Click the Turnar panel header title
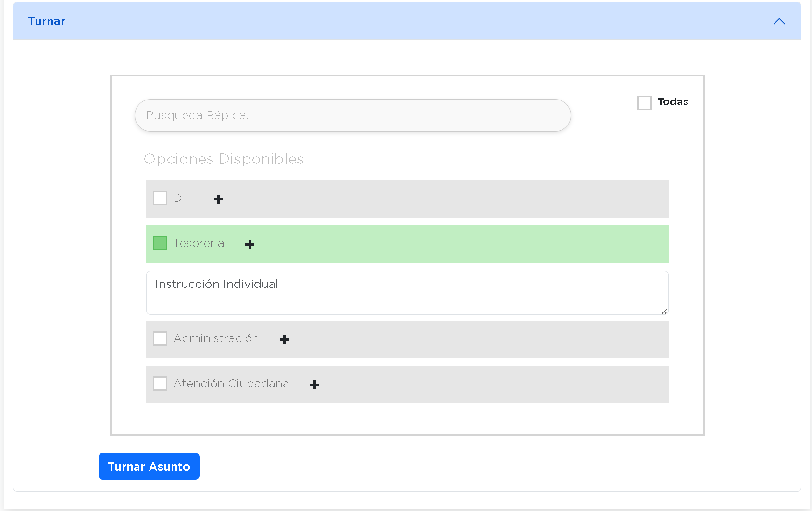The height and width of the screenshot is (511, 812). [x=47, y=21]
